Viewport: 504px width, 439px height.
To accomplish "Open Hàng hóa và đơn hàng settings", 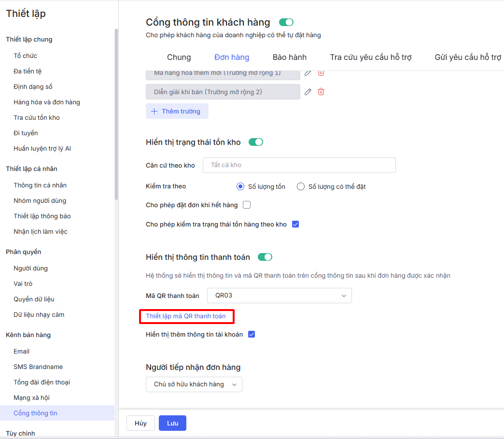I will coord(47,102).
